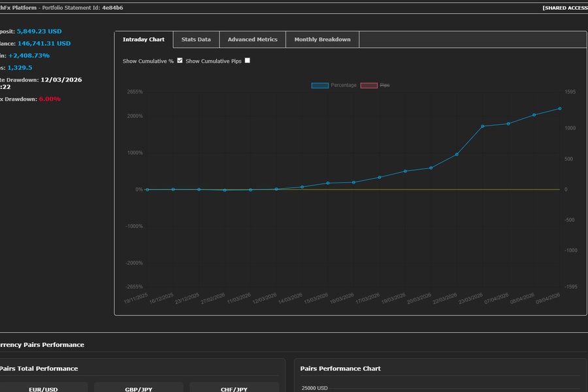The image size is (588, 392).
Task: Toggle the Percentage legend swatch
Action: (320, 86)
